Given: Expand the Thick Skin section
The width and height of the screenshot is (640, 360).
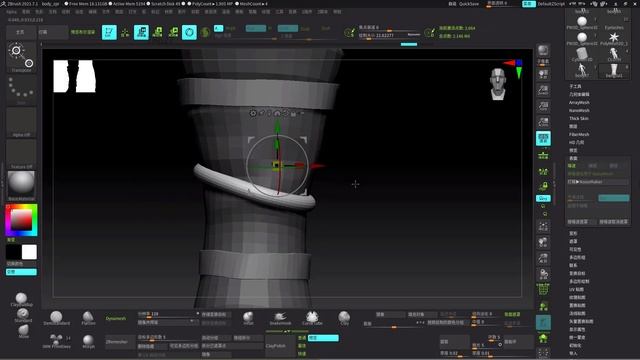Looking at the screenshot, I should pyautogui.click(x=579, y=118).
